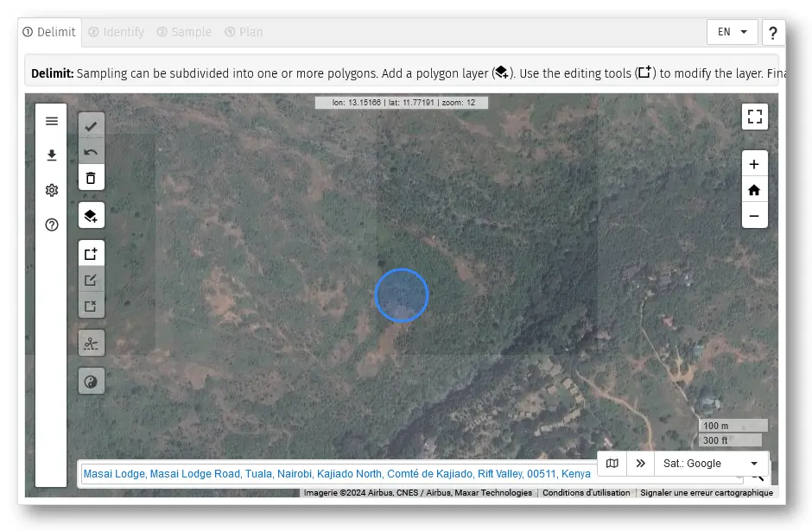812x531 pixels.
Task: Toggle fullscreen map view
Action: pyautogui.click(x=754, y=117)
